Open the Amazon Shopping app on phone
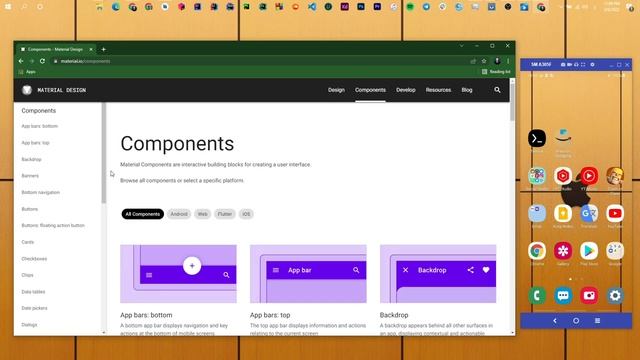 point(563,137)
